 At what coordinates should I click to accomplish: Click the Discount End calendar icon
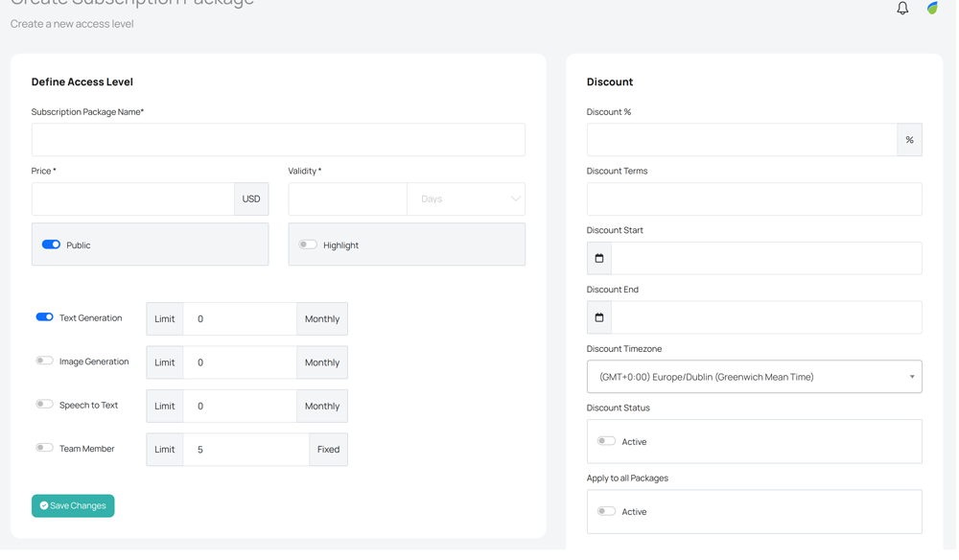pos(599,317)
